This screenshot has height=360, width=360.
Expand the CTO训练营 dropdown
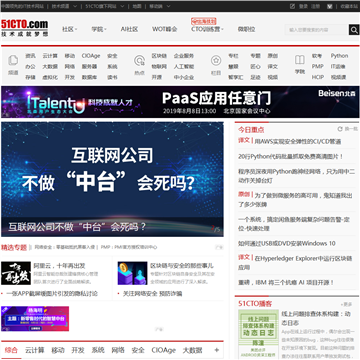tap(207, 29)
